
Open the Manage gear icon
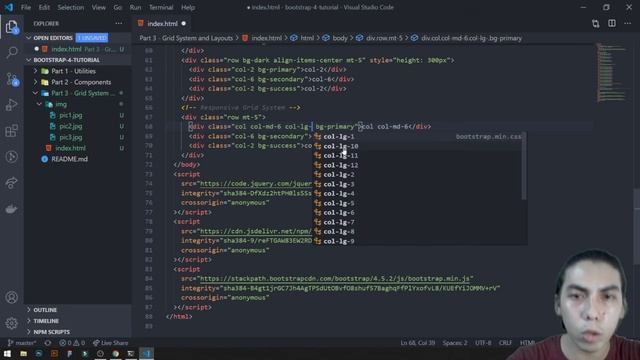tap(12, 323)
